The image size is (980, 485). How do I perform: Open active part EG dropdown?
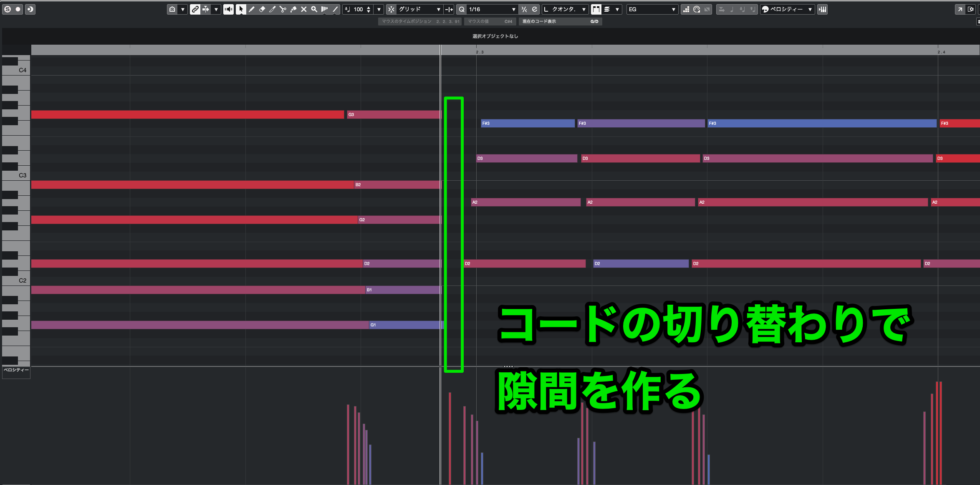652,9
